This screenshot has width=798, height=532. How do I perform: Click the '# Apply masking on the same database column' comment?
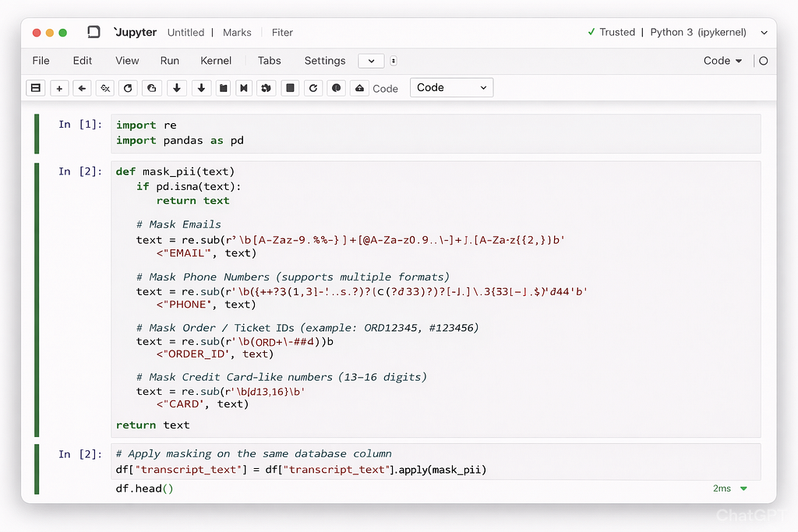254,453
